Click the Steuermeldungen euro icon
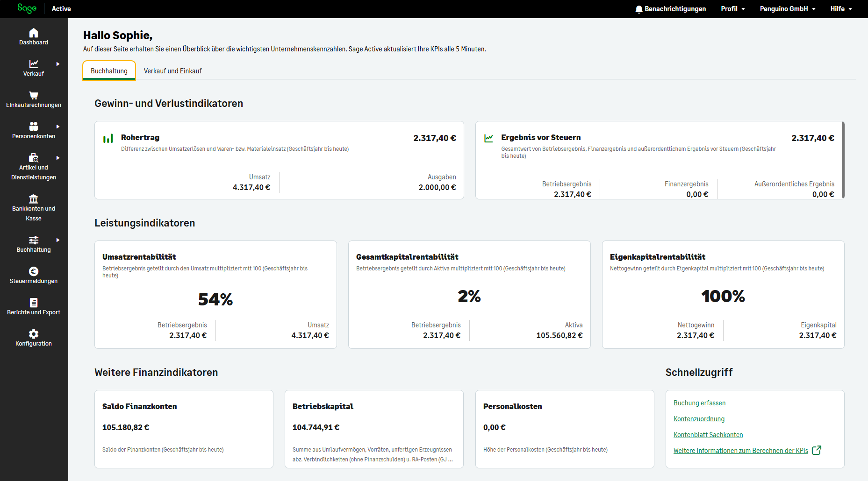This screenshot has height=481, width=868. tap(34, 271)
